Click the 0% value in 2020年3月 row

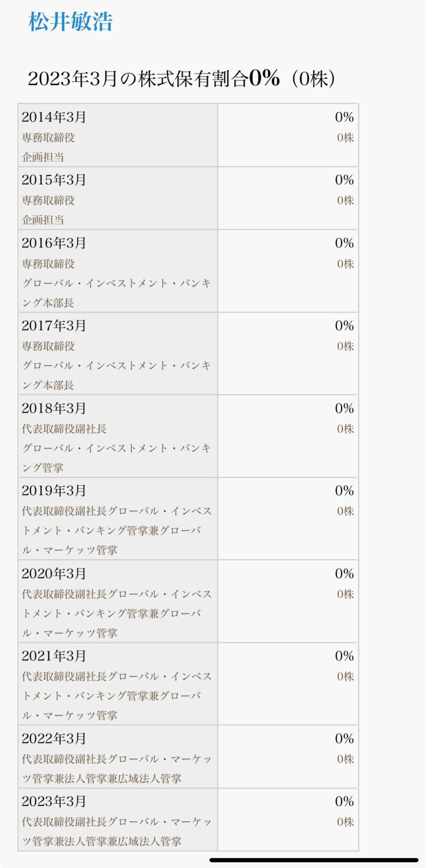(x=344, y=573)
